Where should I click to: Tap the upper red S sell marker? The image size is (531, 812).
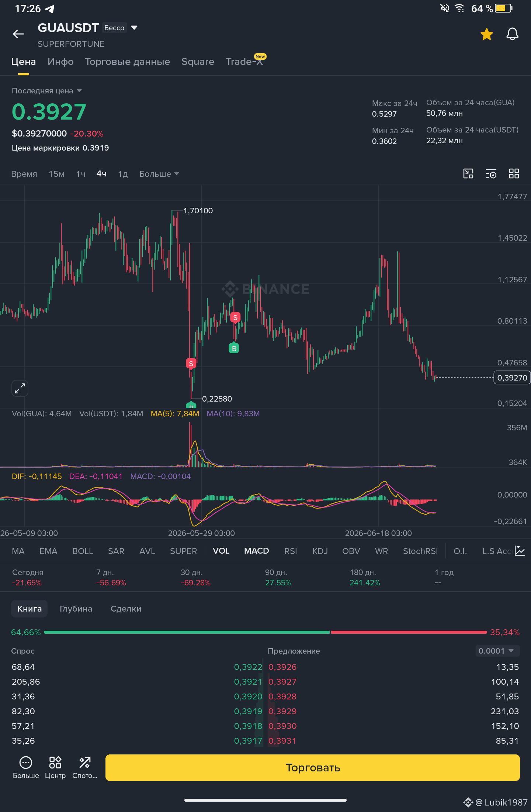[x=235, y=317]
